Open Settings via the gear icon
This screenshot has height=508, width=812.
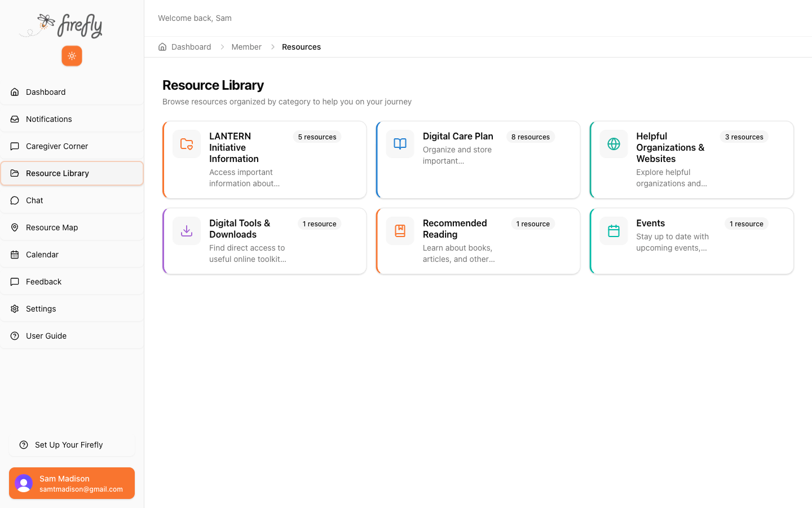tap(15, 309)
